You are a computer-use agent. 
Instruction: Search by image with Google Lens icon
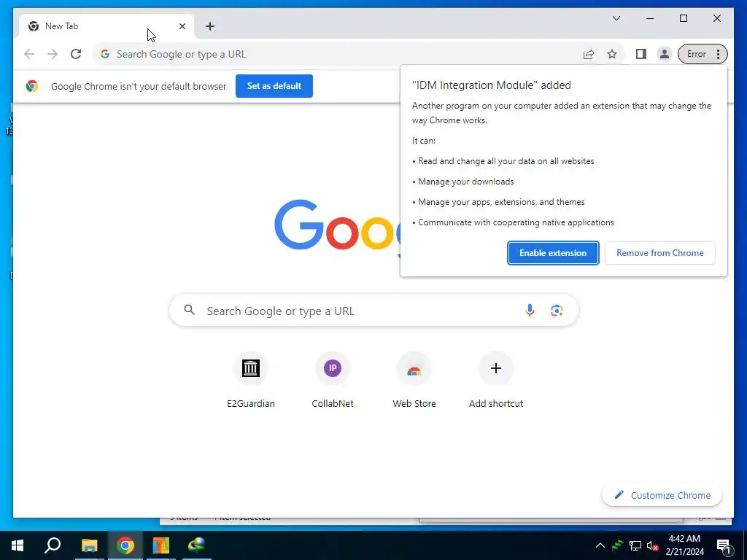(557, 311)
